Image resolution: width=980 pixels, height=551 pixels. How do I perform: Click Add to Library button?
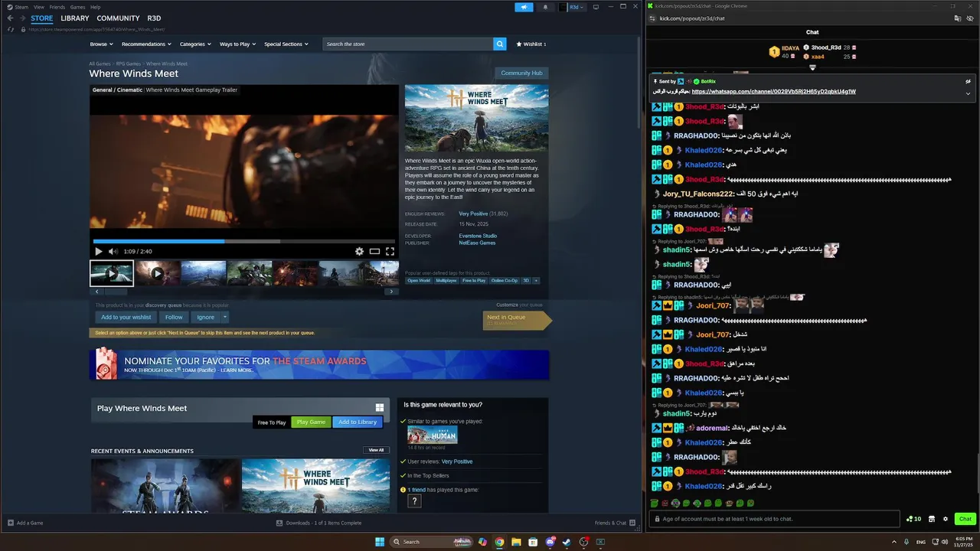[x=358, y=422]
